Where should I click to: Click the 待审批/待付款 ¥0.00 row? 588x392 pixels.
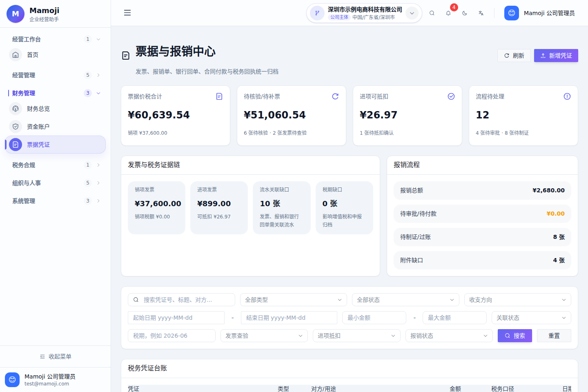[482, 214]
